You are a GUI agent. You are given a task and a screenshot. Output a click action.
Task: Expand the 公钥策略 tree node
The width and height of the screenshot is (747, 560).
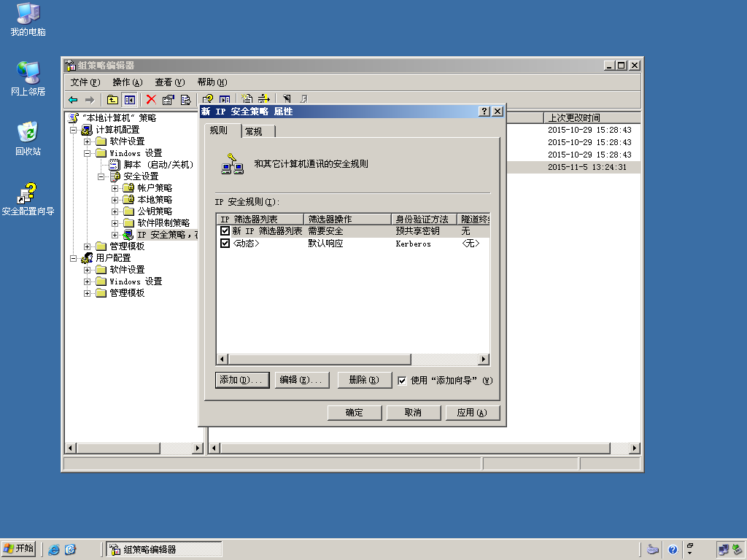coord(115,211)
